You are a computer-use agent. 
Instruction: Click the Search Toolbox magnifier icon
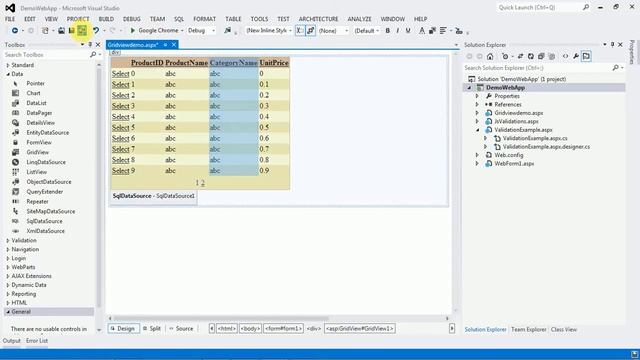[x=93, y=54]
